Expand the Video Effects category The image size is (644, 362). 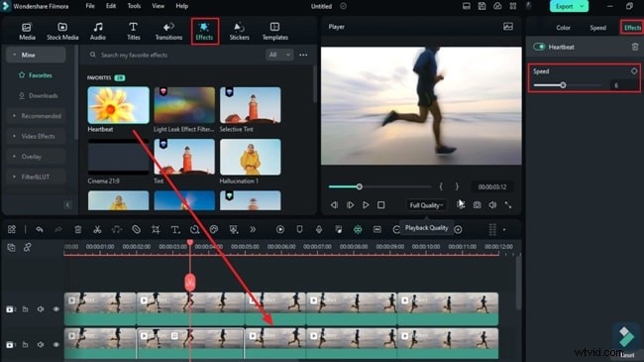coord(36,136)
